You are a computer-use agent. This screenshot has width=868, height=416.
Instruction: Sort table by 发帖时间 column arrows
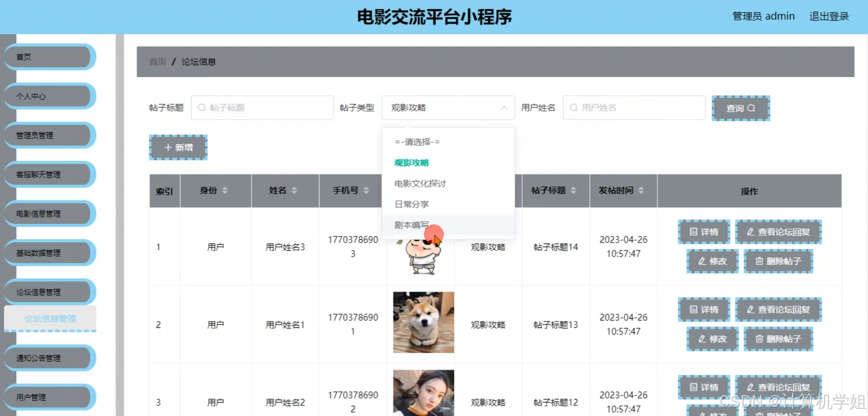[x=641, y=190]
